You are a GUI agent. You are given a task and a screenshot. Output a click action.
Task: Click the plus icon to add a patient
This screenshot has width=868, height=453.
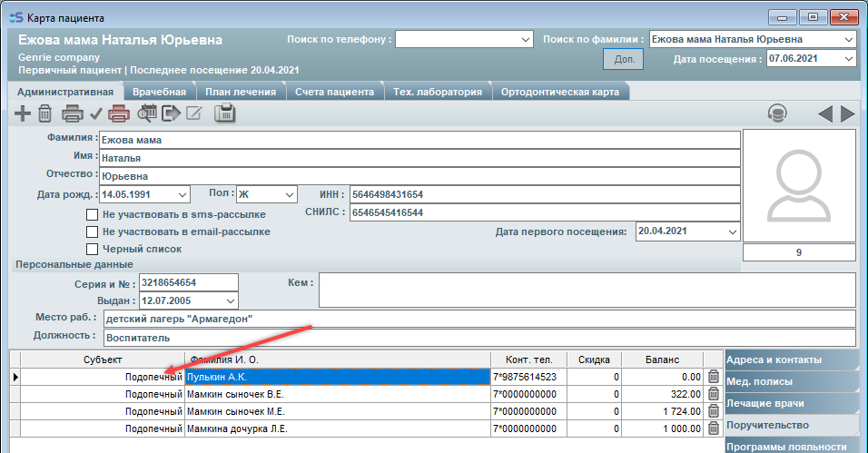[23, 113]
